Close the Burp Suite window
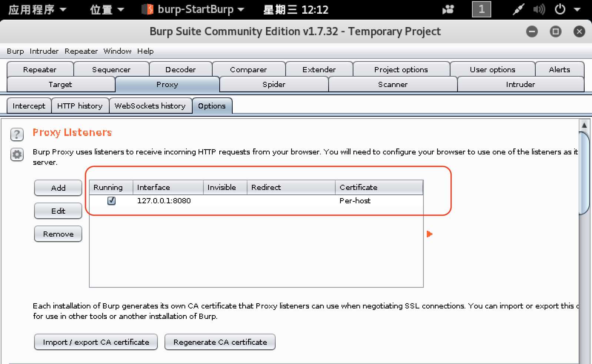Screen dimensions: 592x364 pos(579,31)
